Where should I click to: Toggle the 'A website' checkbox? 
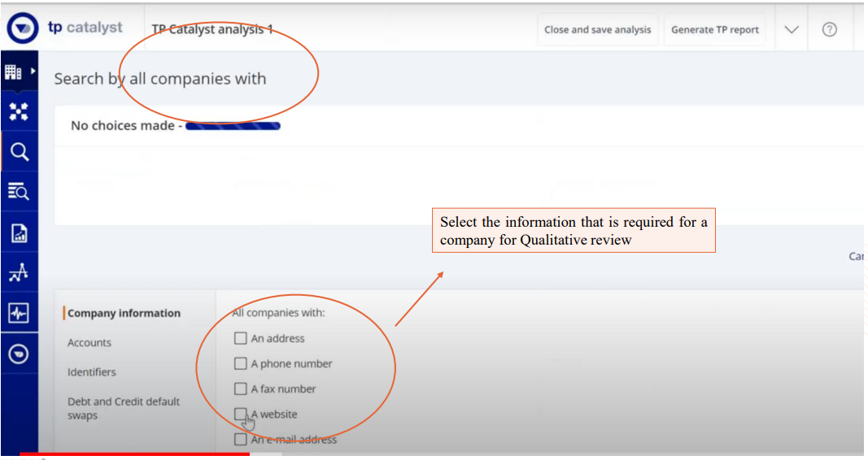pos(240,414)
